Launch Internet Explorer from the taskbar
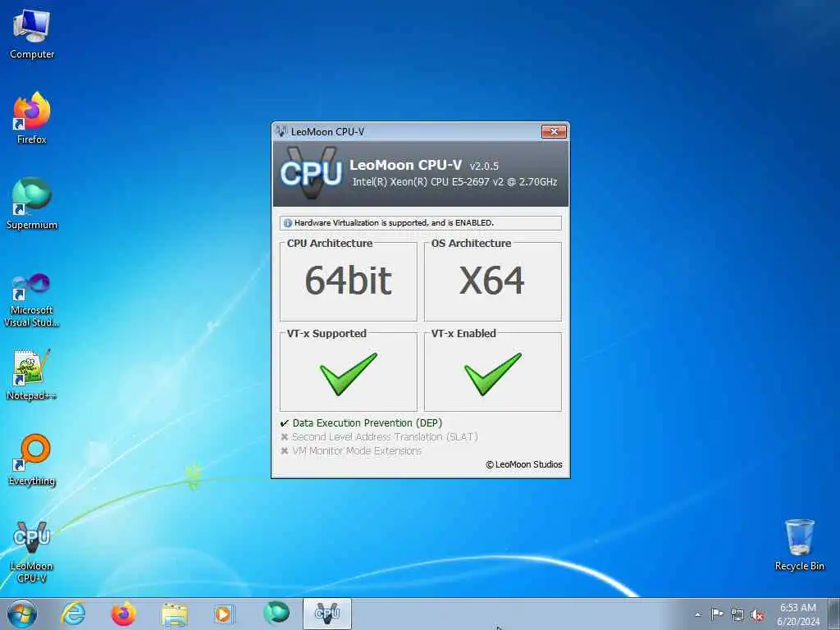Image resolution: width=840 pixels, height=630 pixels. [73, 614]
